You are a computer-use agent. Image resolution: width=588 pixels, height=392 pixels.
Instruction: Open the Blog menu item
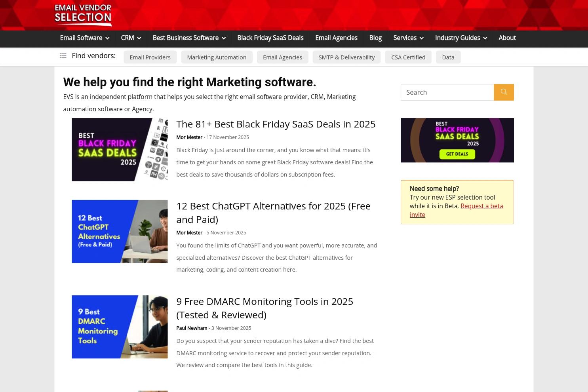(375, 38)
